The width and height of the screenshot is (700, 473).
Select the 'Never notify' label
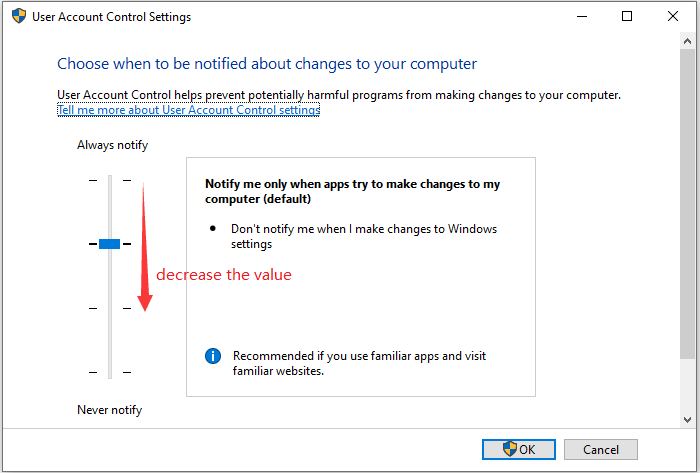pyautogui.click(x=109, y=410)
